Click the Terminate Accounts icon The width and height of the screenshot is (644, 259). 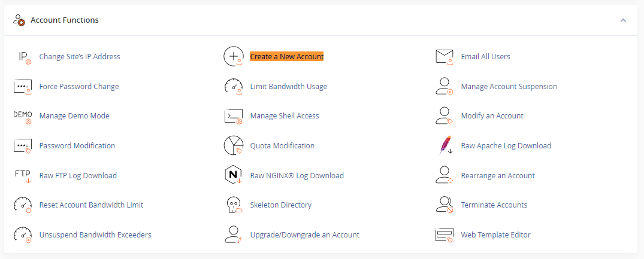click(x=444, y=205)
